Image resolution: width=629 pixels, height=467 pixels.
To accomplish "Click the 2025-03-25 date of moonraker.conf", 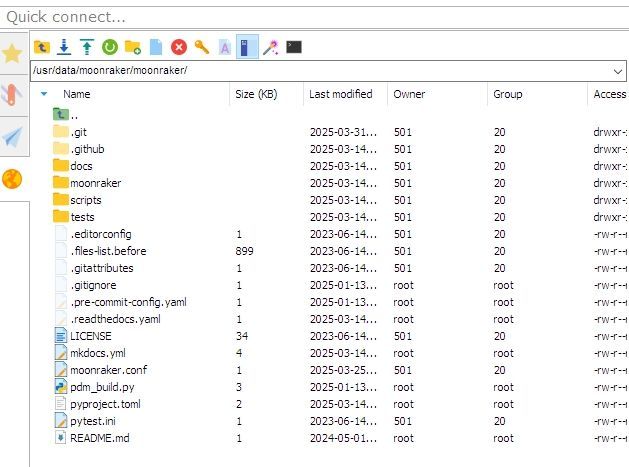I will [x=343, y=370].
